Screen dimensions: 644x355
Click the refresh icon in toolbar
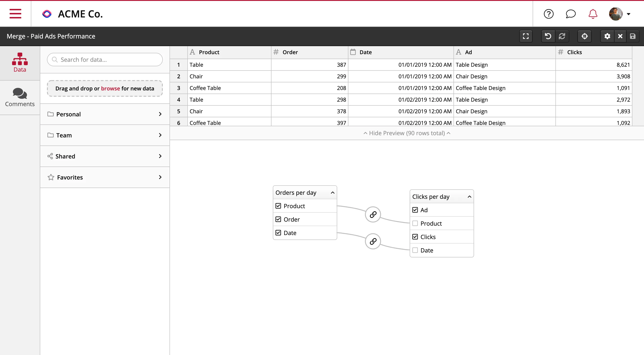562,36
